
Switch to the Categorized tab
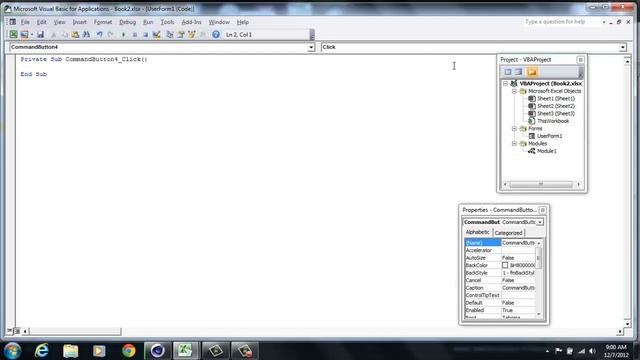point(508,233)
